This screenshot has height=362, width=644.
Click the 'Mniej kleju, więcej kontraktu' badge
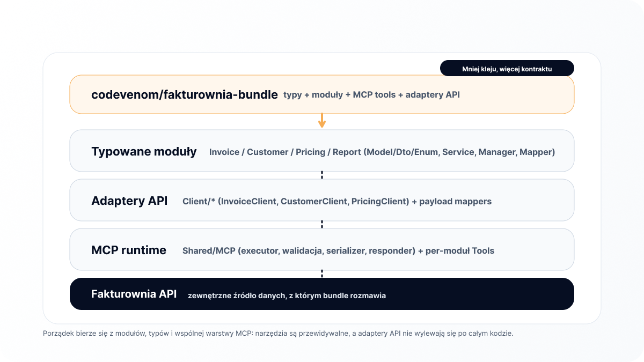[507, 69]
